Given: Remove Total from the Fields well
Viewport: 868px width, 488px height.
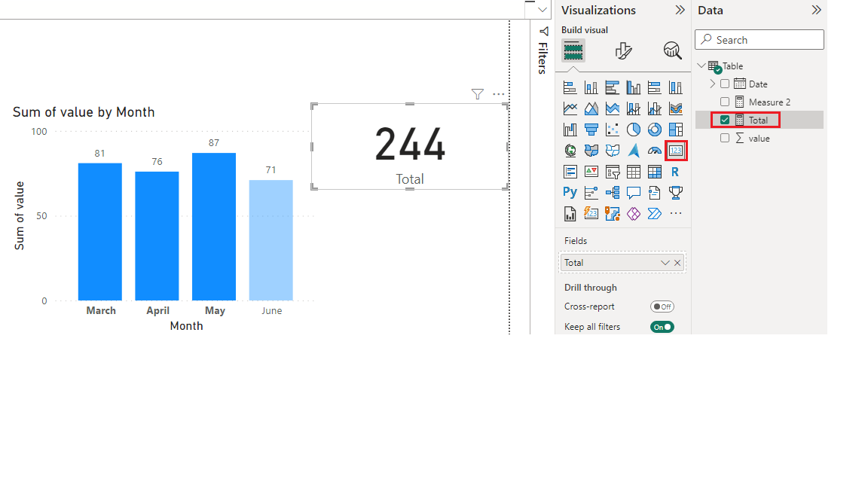Looking at the screenshot, I should click(677, 263).
